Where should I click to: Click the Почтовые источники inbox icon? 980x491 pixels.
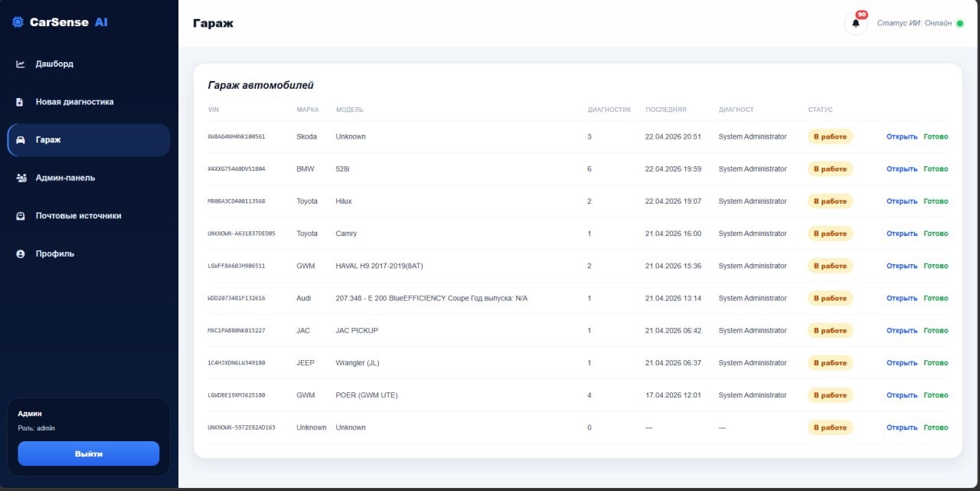pyautogui.click(x=21, y=216)
